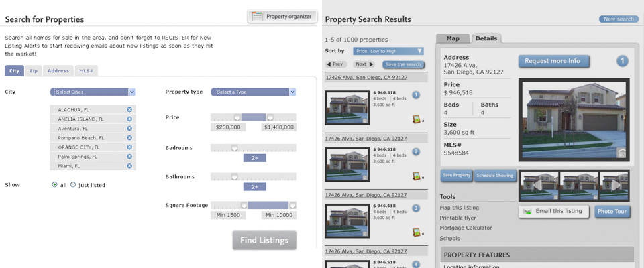
Task: Click numbered badge 1 in Details panel
Action: [623, 62]
